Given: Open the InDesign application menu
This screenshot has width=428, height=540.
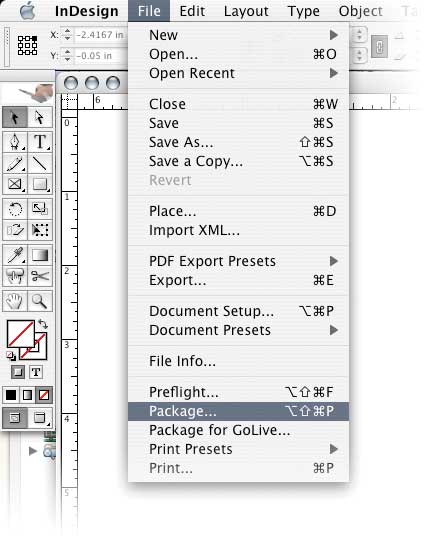Looking at the screenshot, I should 86,11.
